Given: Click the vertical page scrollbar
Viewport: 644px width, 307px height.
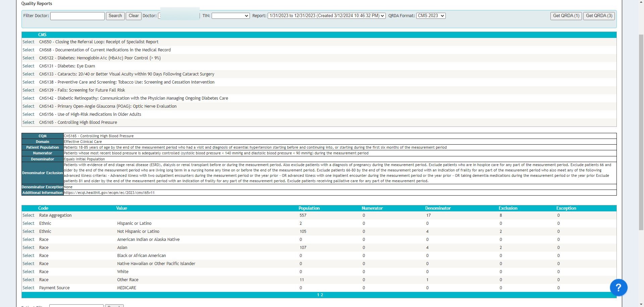Looking at the screenshot, I should (641, 134).
